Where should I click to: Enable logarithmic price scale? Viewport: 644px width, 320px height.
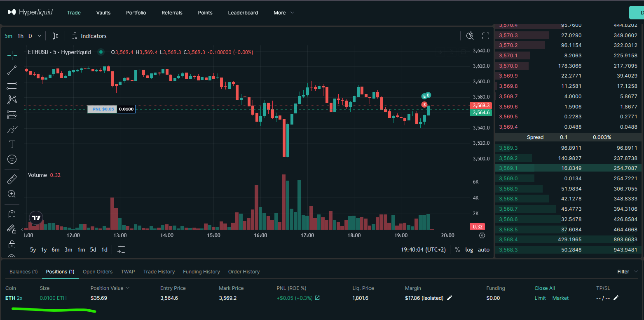click(x=469, y=249)
